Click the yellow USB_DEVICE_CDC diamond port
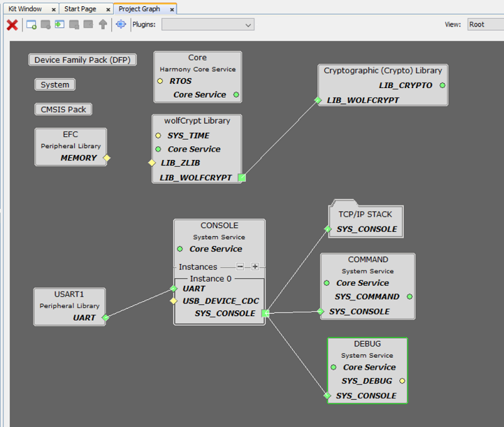 pos(174,301)
